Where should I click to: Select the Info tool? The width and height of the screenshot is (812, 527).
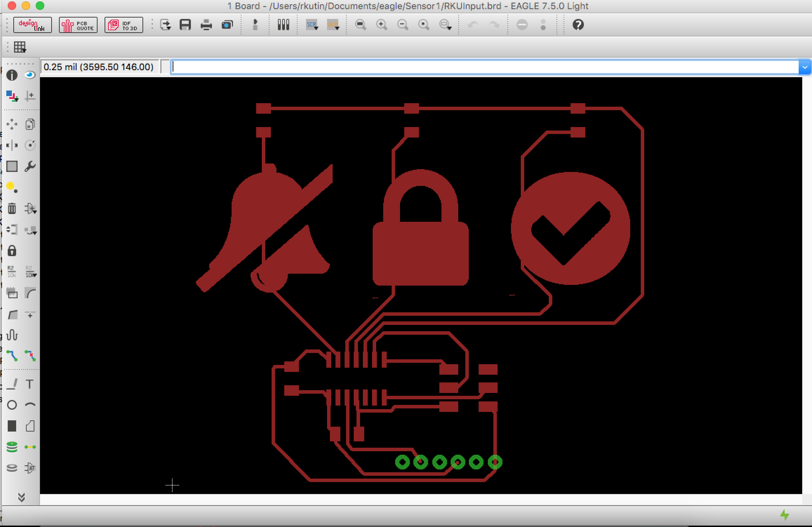[12, 75]
